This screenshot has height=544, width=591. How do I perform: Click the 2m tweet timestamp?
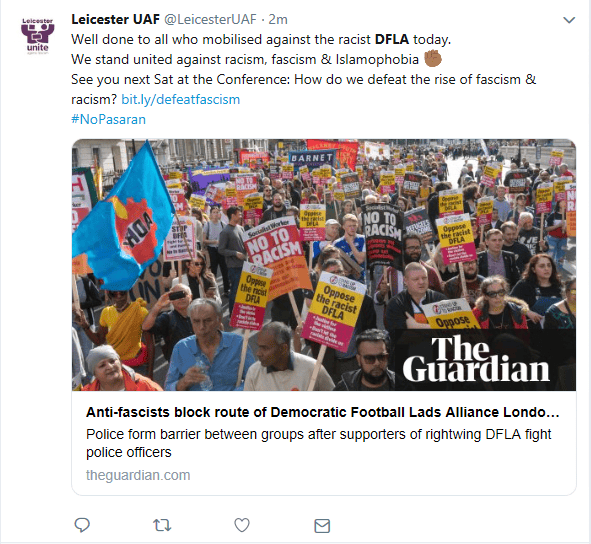(278, 19)
